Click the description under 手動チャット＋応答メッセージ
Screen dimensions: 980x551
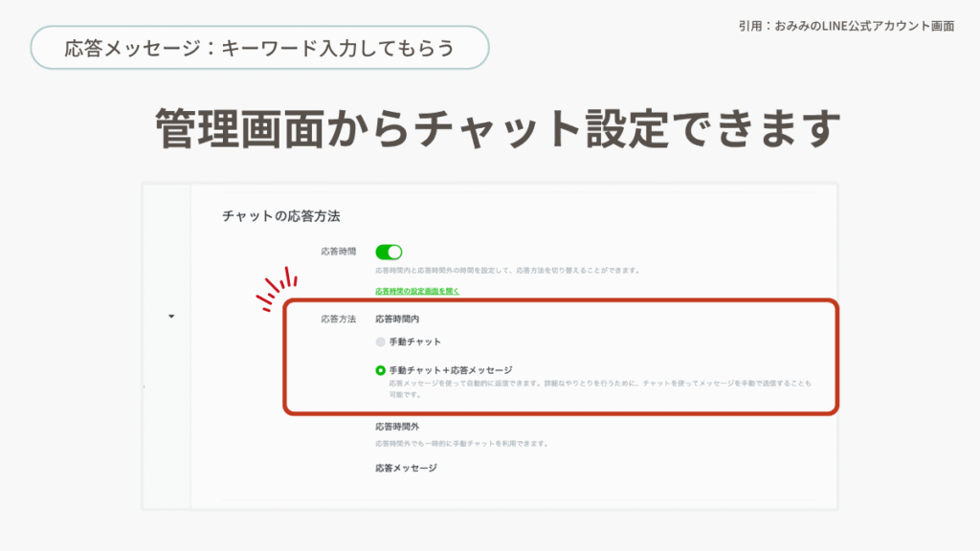pos(593,387)
